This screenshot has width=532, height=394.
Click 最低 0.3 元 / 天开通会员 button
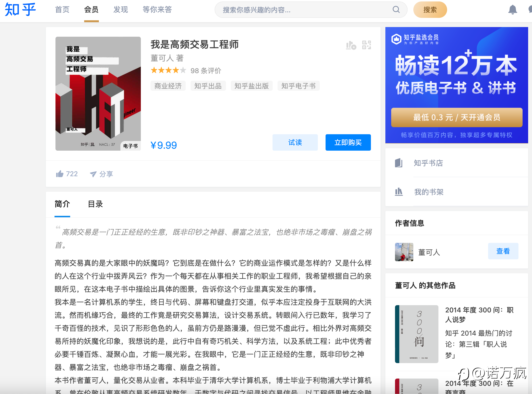457,118
